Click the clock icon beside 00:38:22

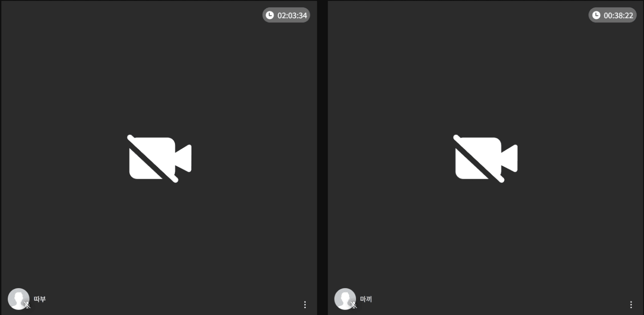pos(596,15)
